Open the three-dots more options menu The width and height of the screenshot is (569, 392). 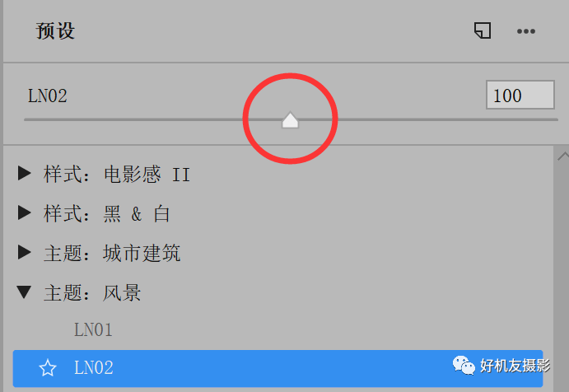[x=526, y=31]
